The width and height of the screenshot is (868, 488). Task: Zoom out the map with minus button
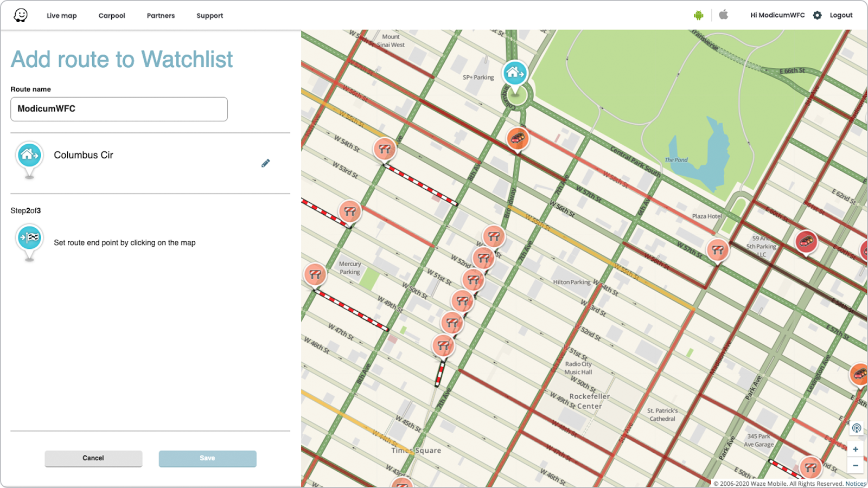coord(856,465)
